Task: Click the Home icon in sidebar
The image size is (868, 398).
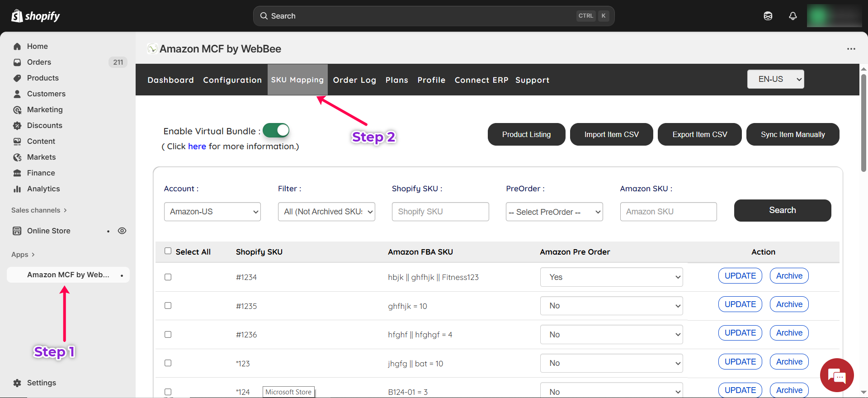Action: coord(17,46)
